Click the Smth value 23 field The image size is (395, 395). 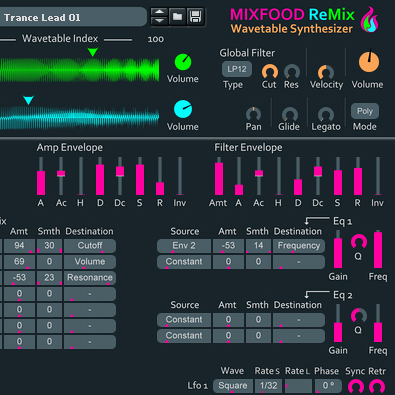coord(49,278)
